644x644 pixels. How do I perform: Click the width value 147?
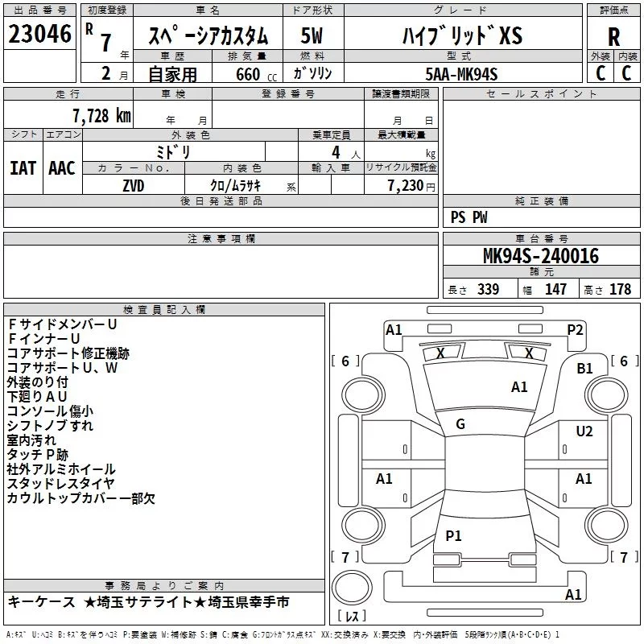[555, 289]
